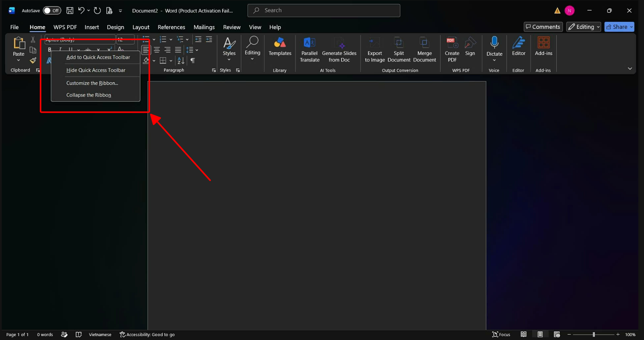Expand the Styles gallery dropdown
This screenshot has height=340, width=644.
tap(229, 60)
